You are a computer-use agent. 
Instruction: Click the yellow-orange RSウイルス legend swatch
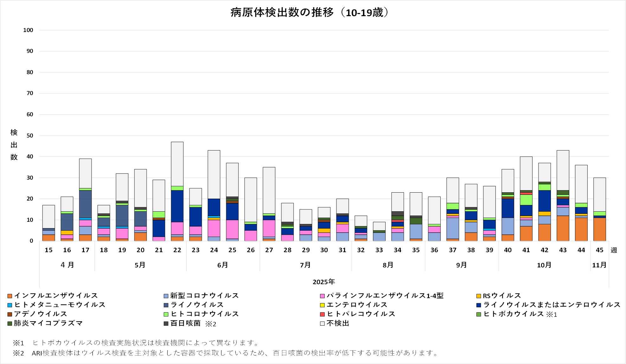478,296
